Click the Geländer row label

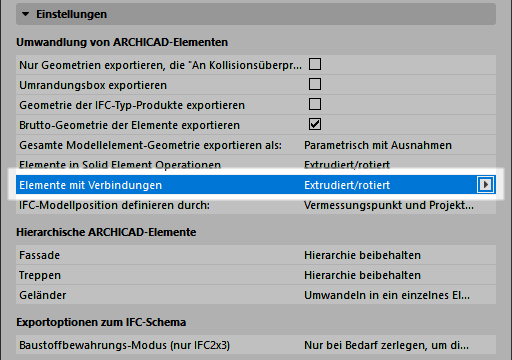click(x=43, y=295)
